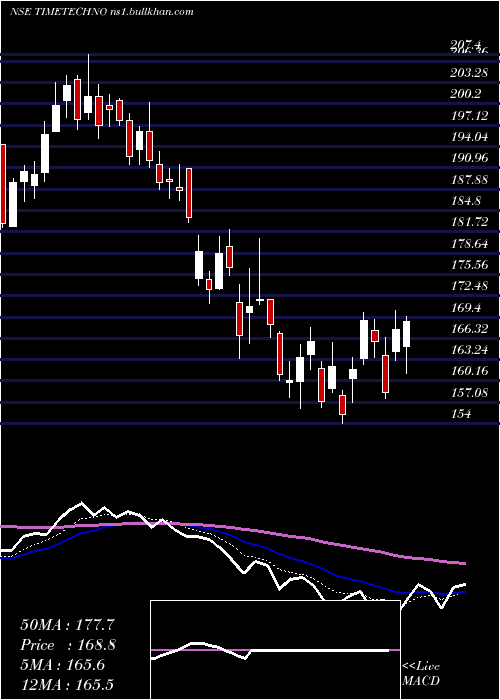Screen dimensions: 500x700
Task: Click the 203.28 price axis label
Action: 469,73
